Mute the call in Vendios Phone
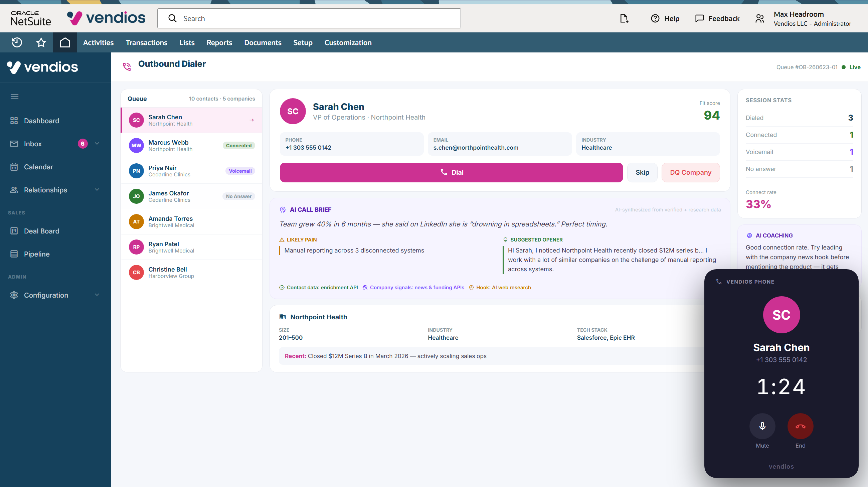The width and height of the screenshot is (868, 487). point(762,426)
